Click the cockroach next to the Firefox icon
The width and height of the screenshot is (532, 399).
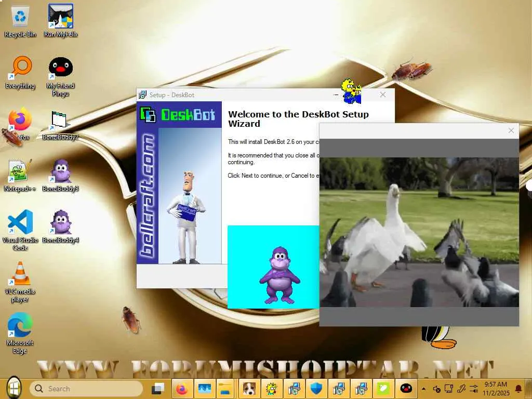(x=12, y=137)
